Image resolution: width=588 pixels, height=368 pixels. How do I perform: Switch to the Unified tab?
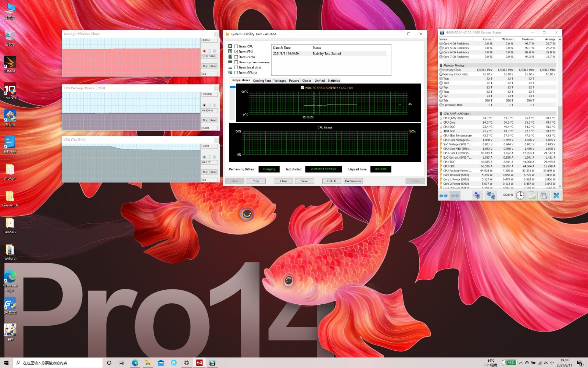[x=320, y=81]
